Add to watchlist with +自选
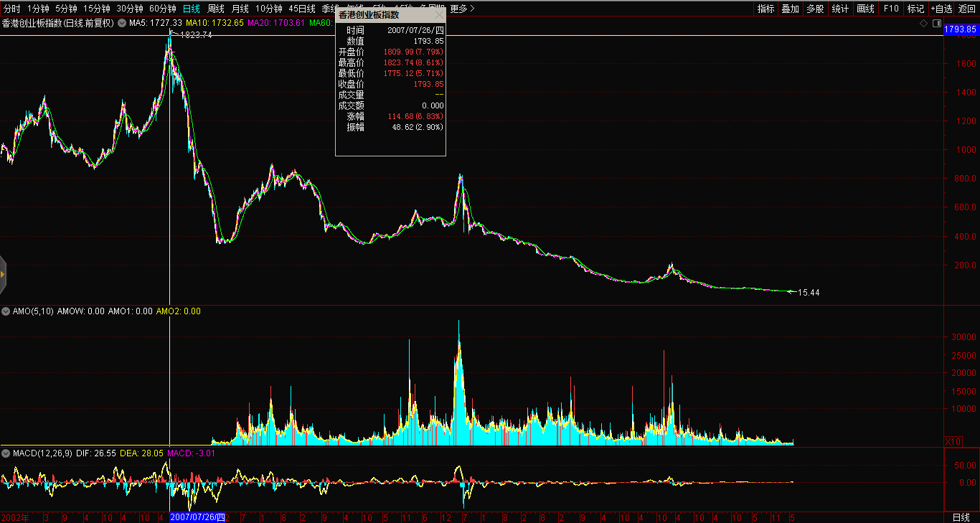The image size is (980, 523). (x=941, y=9)
